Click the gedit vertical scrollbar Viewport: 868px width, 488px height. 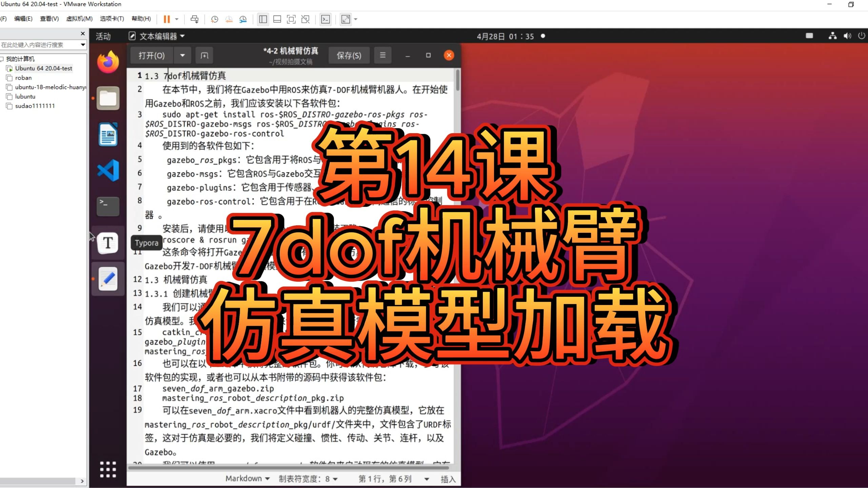click(458, 80)
